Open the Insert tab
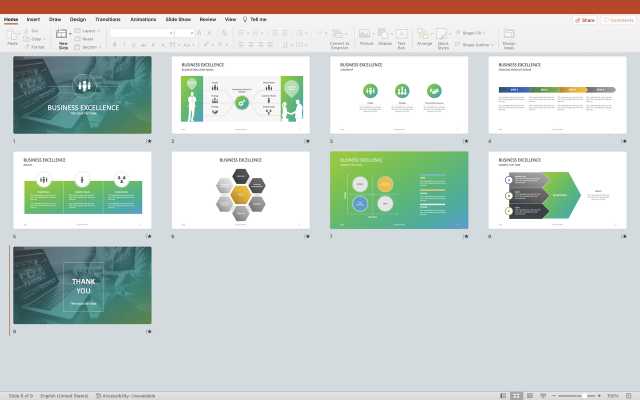Screen dimensions: 640x400 33,19
